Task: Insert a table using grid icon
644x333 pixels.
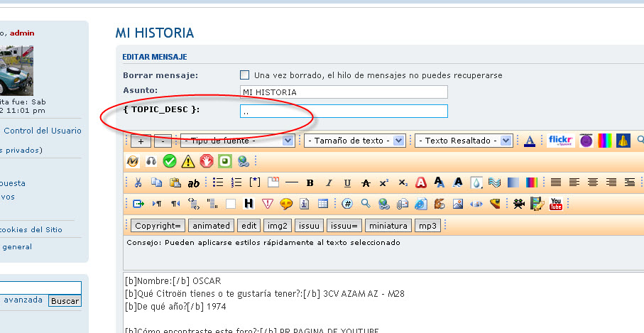Action: (323, 204)
